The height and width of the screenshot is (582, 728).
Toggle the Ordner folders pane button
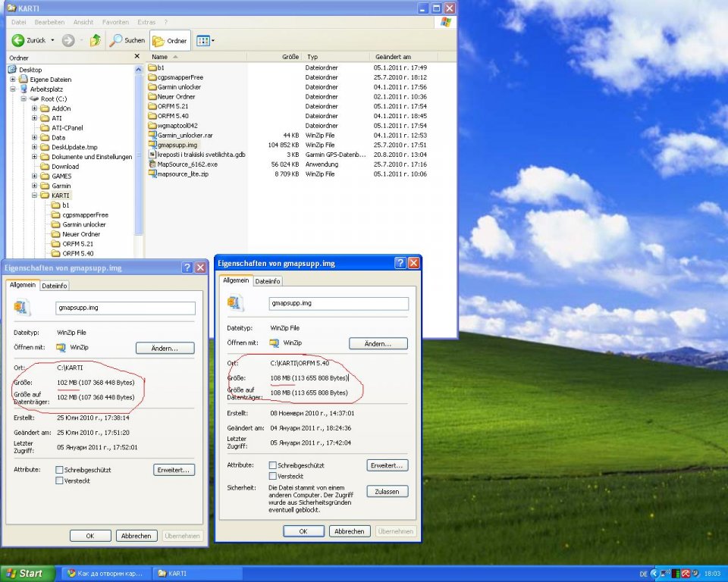[x=170, y=40]
